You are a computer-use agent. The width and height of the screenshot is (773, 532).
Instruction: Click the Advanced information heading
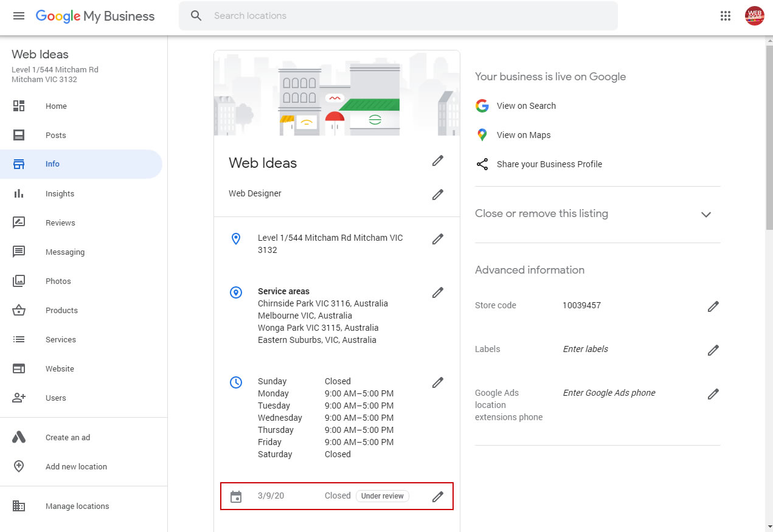(529, 270)
